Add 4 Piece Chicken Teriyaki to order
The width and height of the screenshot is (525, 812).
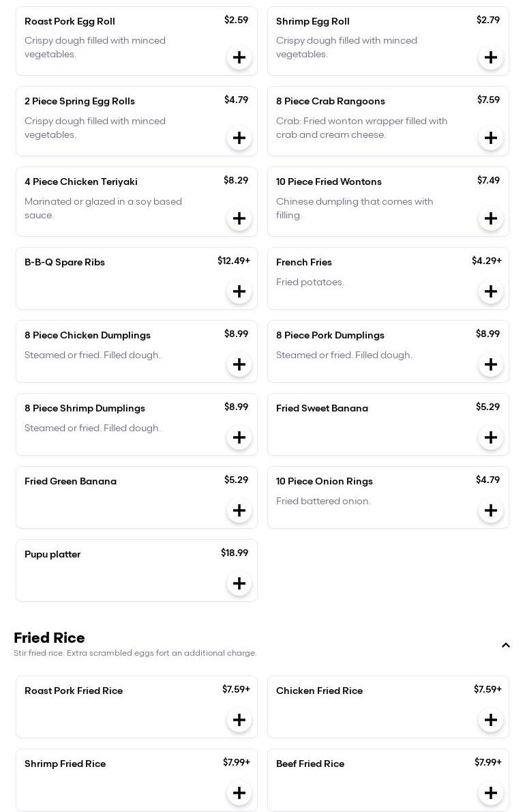(x=239, y=218)
